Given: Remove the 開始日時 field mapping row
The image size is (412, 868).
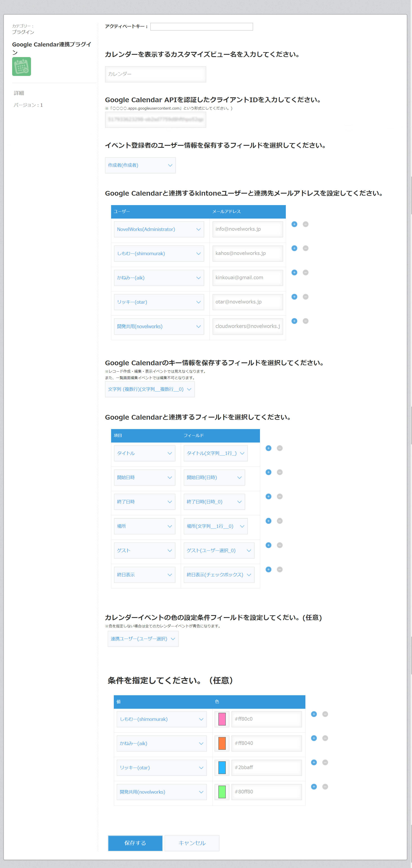Looking at the screenshot, I should click(279, 472).
